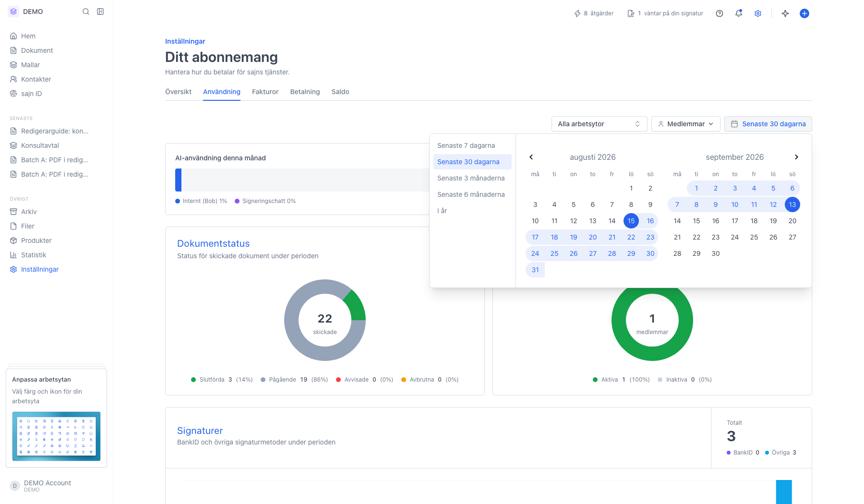
Task: Open the Dokumentstatus heading link
Action: pyautogui.click(x=213, y=243)
